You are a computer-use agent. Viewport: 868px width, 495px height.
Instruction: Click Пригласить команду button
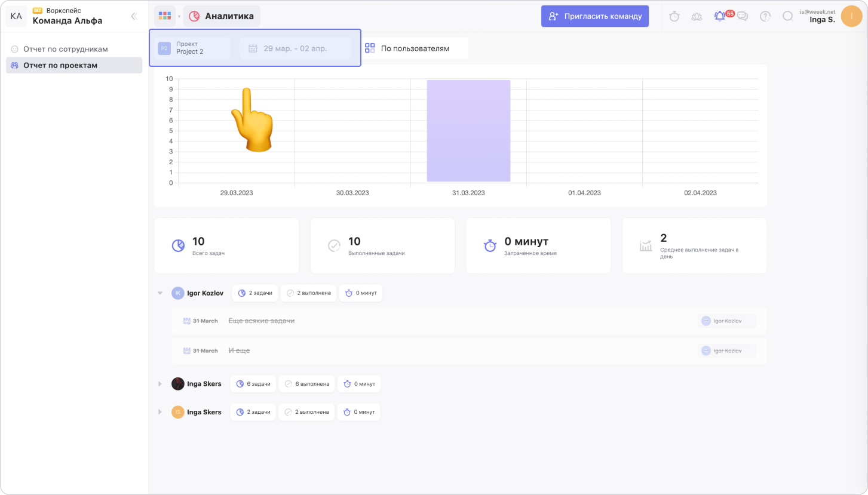[x=594, y=17]
